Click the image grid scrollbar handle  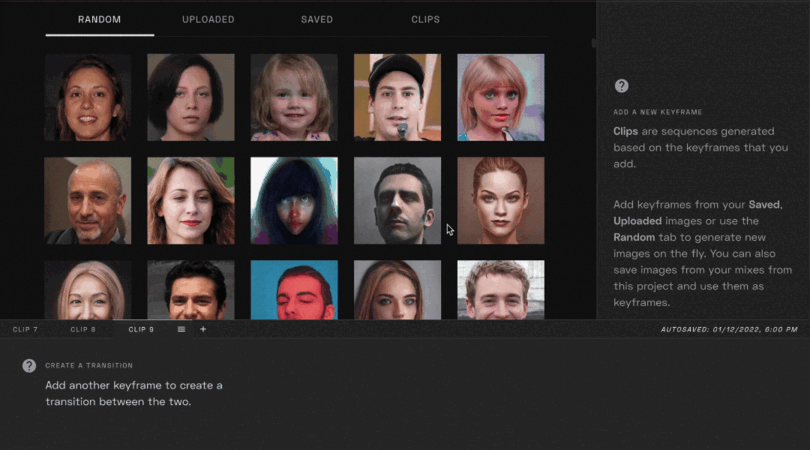(x=593, y=43)
